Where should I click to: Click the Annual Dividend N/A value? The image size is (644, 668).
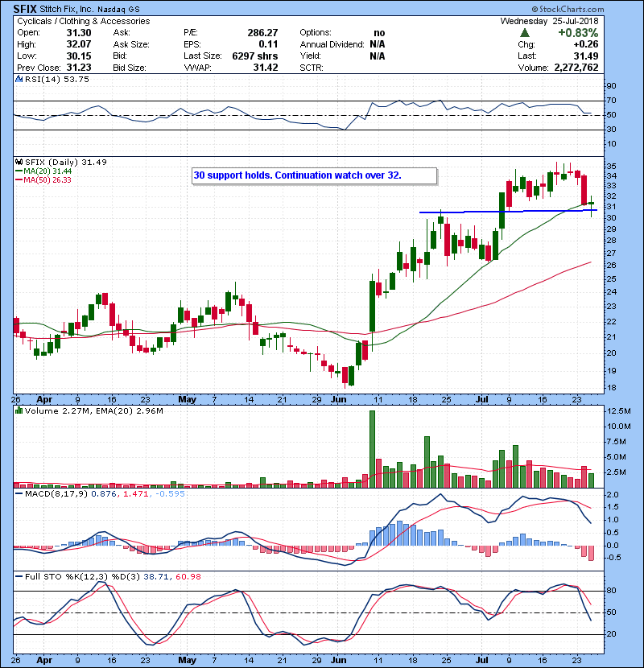(x=378, y=44)
